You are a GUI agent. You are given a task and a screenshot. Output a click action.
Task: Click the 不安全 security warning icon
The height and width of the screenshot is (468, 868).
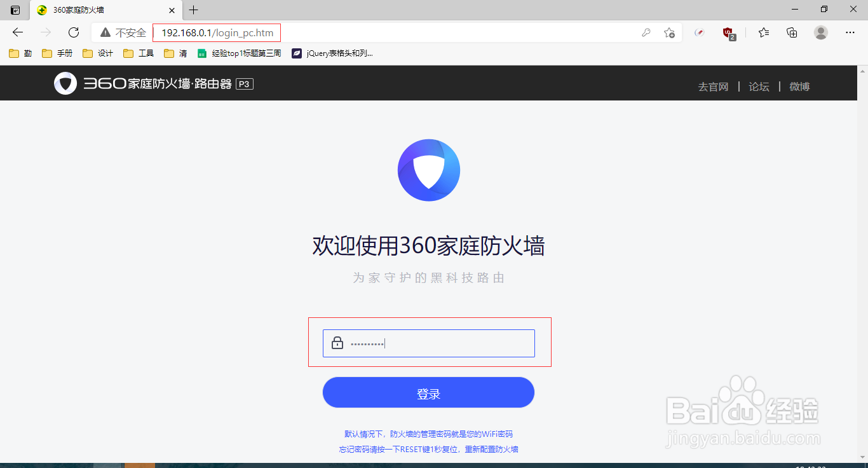(x=105, y=32)
